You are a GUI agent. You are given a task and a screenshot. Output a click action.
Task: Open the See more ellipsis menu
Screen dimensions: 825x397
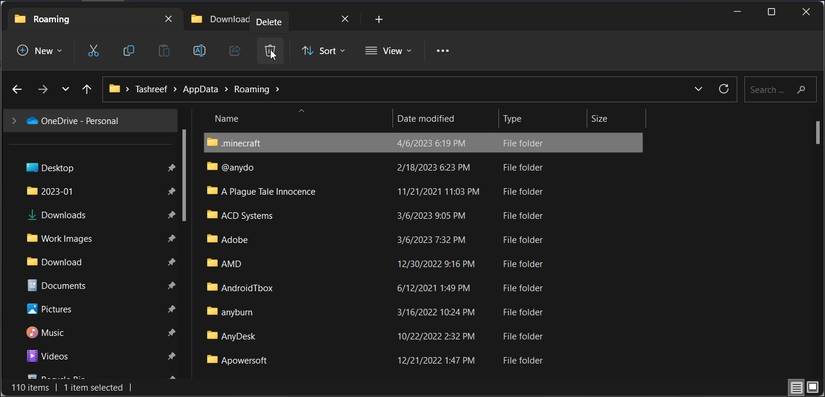tap(442, 51)
